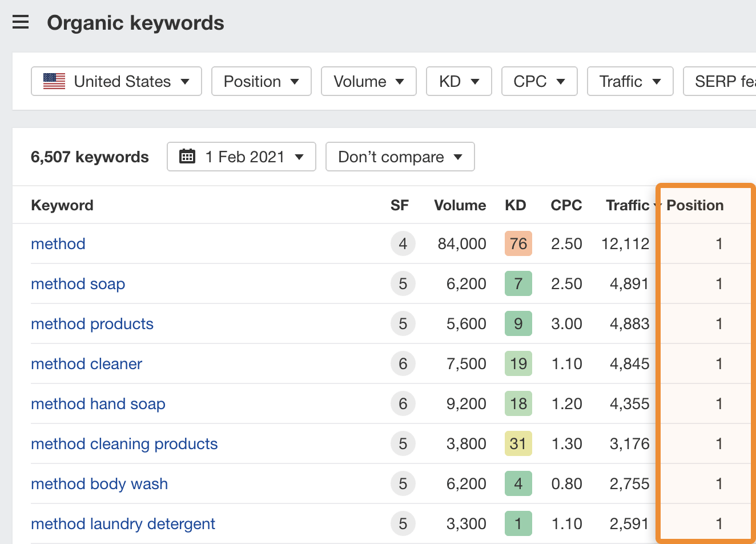Open the method soap keyword link

(x=78, y=283)
